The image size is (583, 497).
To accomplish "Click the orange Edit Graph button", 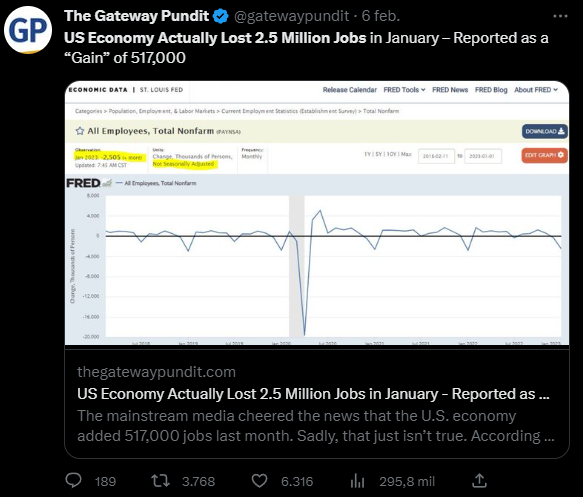I will (544, 155).
